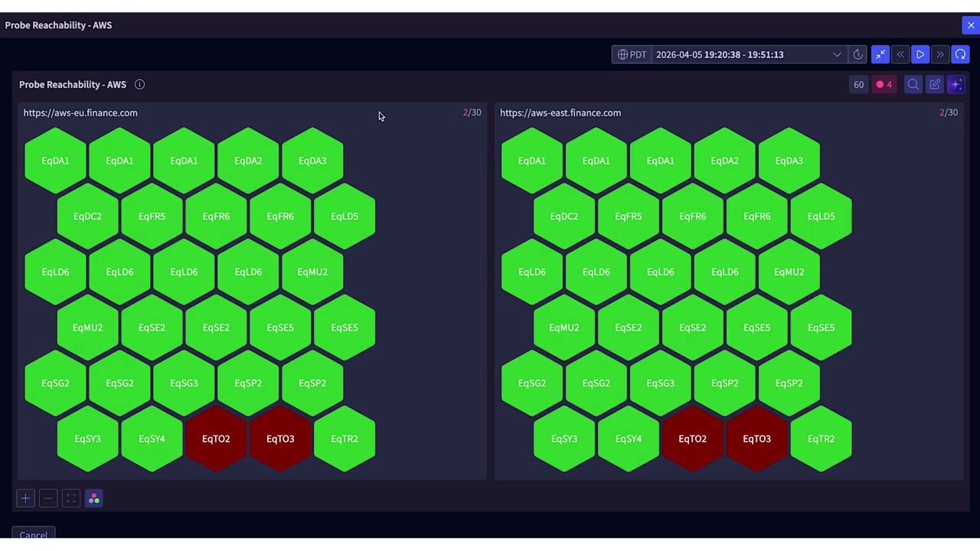Image resolution: width=980 pixels, height=551 pixels.
Task: Toggle the colored hexagons grouping icon
Action: 94,499
